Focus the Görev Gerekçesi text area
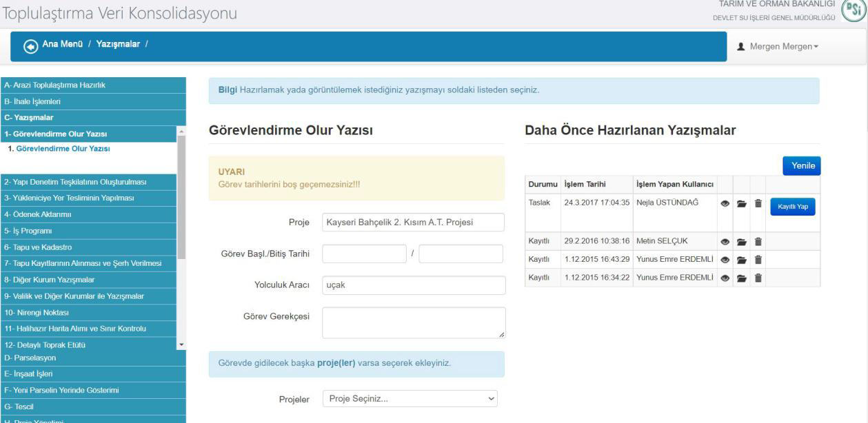 pos(414,322)
